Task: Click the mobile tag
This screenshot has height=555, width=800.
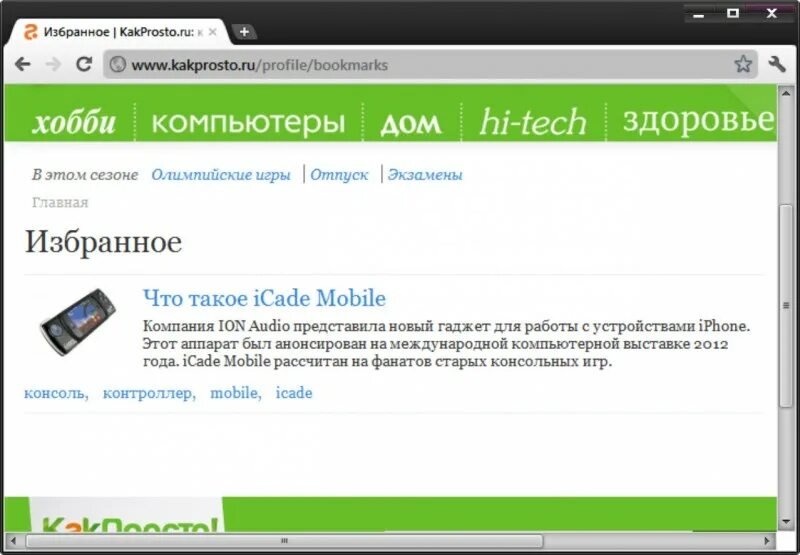Action: pyautogui.click(x=236, y=393)
